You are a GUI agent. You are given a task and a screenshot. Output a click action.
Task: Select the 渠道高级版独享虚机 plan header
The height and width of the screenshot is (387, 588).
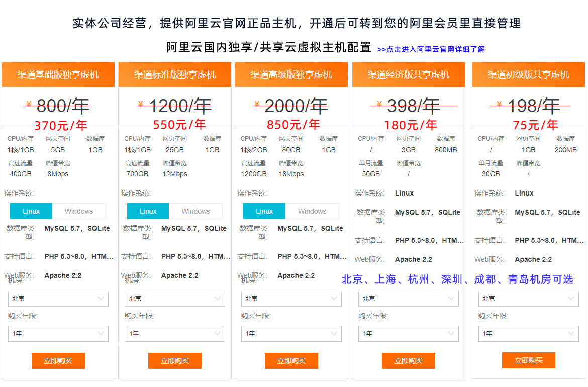(x=291, y=74)
